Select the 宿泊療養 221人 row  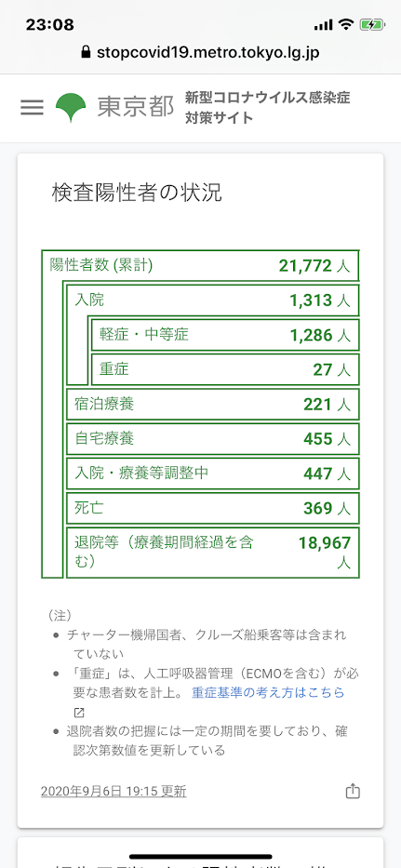click(x=213, y=404)
